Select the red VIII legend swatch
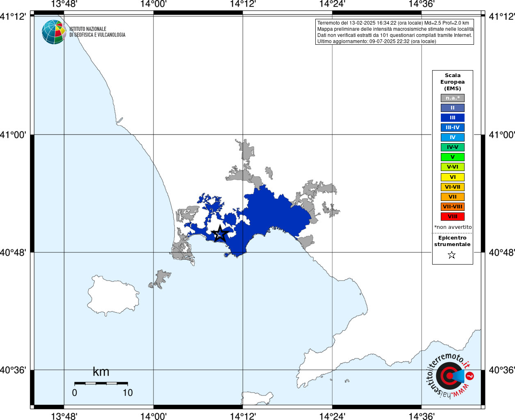The image size is (515, 420). (x=453, y=217)
